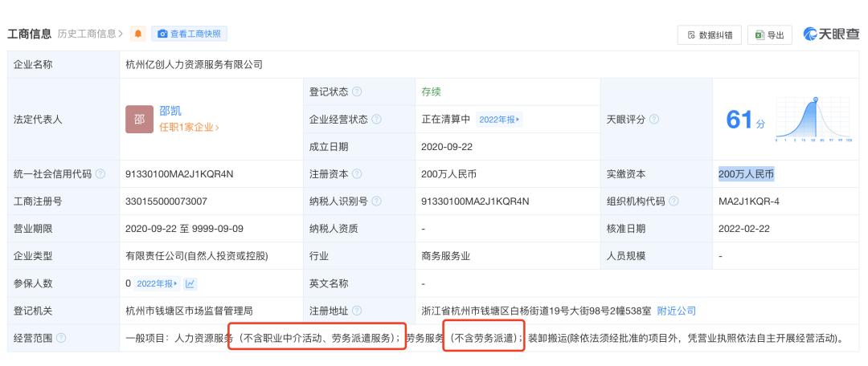Viewport: 868px width, 366px height.
Task: Click the 经营范围 business scope text
Action: (485, 338)
